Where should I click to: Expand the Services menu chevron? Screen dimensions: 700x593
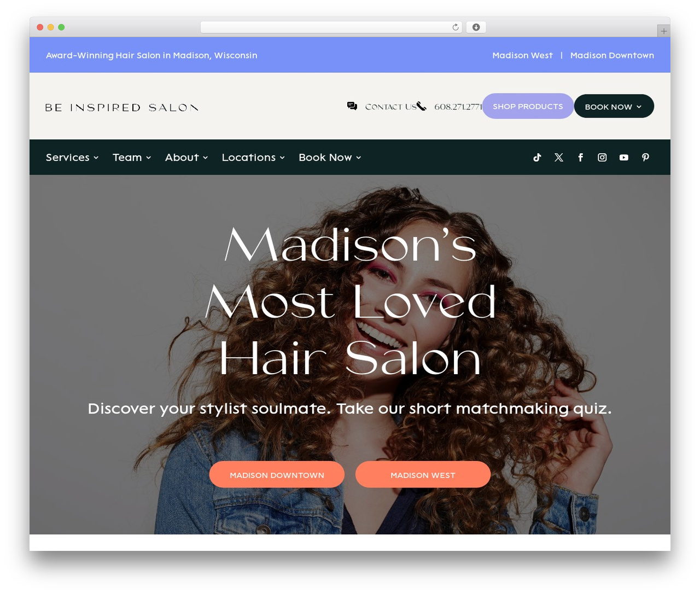pos(96,158)
